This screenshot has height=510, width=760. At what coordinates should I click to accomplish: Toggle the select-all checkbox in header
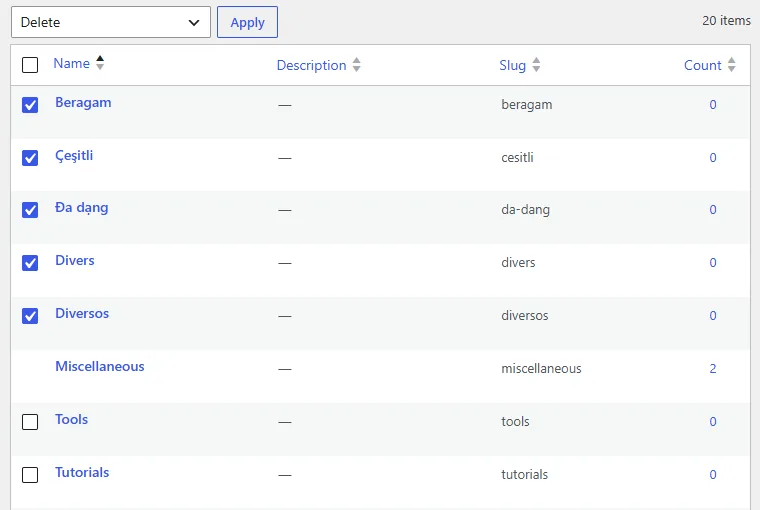[x=30, y=65]
